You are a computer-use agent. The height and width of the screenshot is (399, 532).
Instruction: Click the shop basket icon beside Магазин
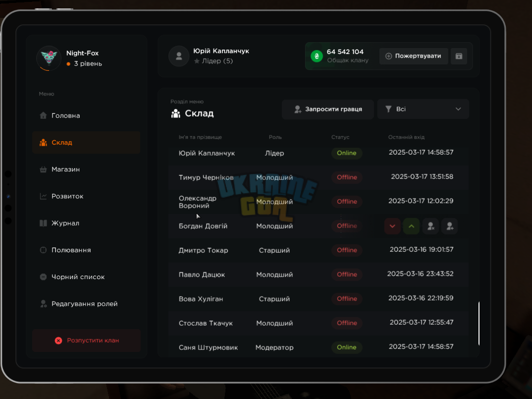pos(43,169)
